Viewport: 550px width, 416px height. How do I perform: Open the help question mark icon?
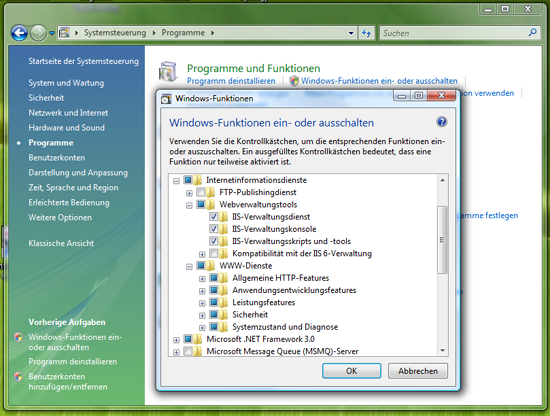441,122
